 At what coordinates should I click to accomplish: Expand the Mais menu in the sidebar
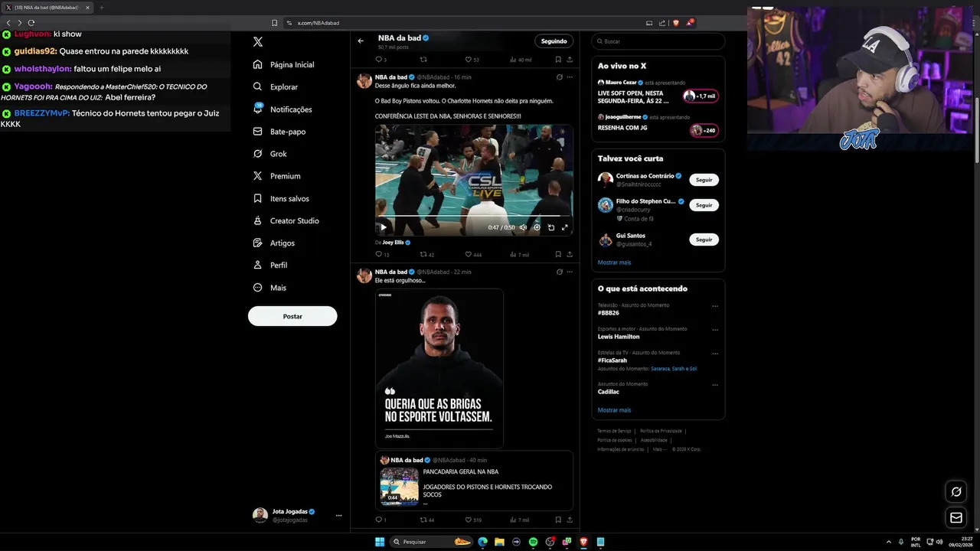(269, 288)
